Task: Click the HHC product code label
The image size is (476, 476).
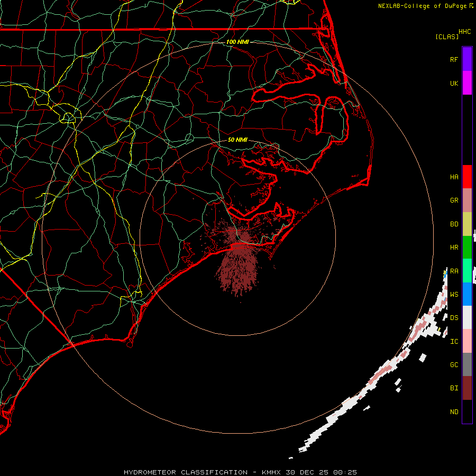Action: [x=464, y=32]
